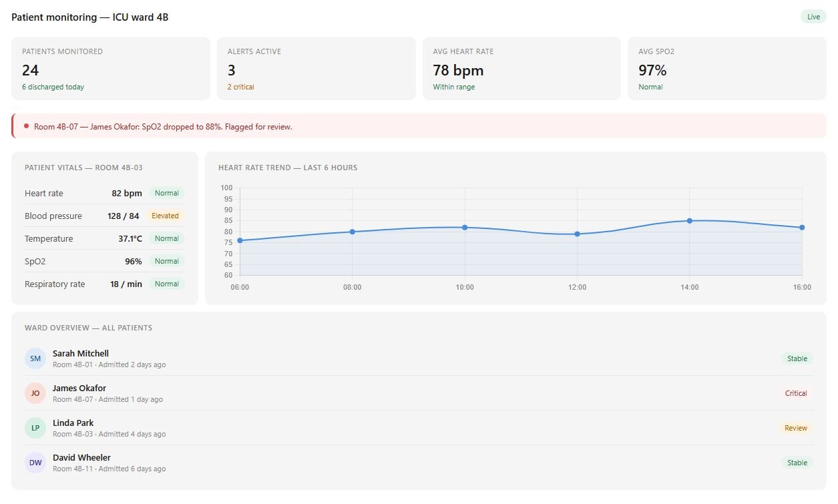Click the 18 / min respiratory rate value
The image size is (838, 504).
click(126, 284)
